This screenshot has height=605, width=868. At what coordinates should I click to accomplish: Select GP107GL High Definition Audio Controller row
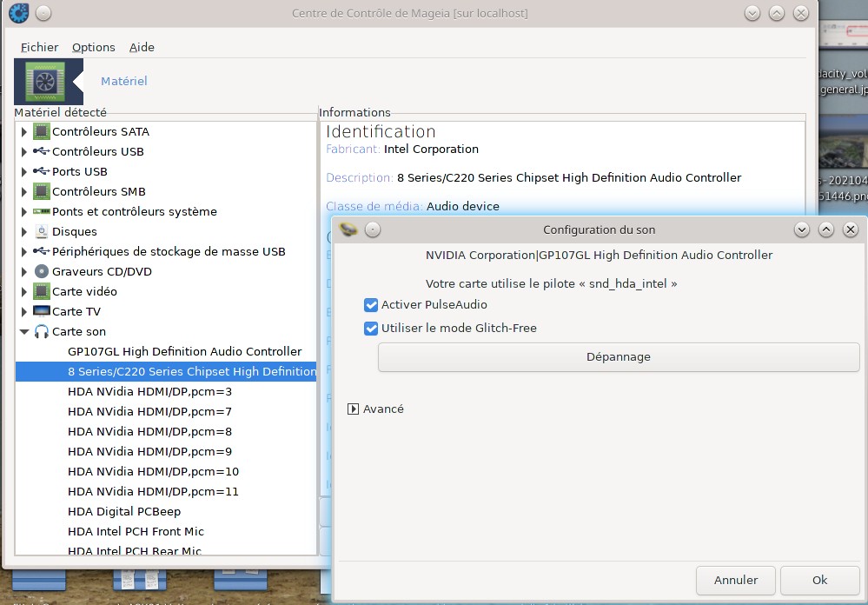click(x=166, y=351)
